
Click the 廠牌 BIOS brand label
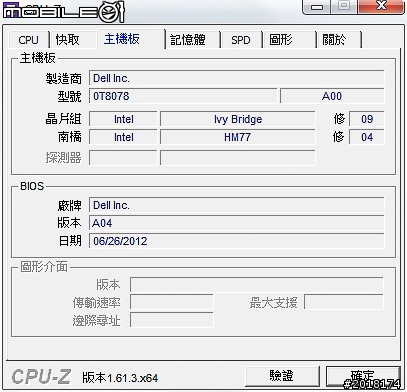[69, 205]
